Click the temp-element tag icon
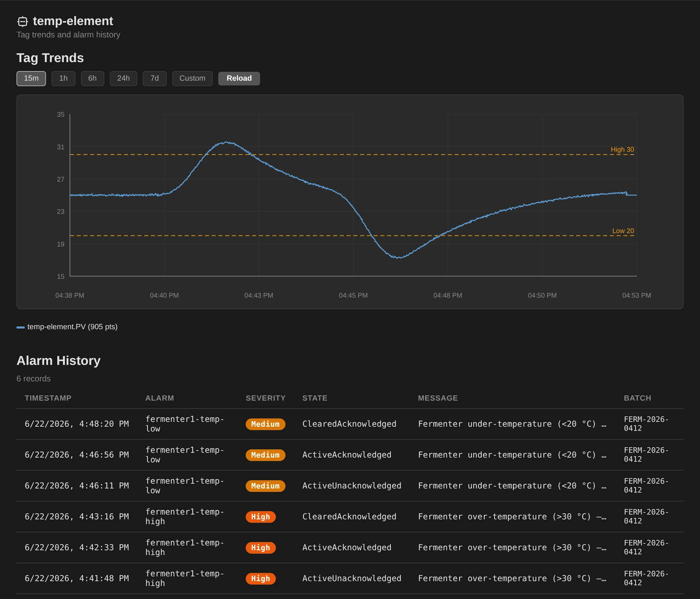 pyautogui.click(x=23, y=21)
